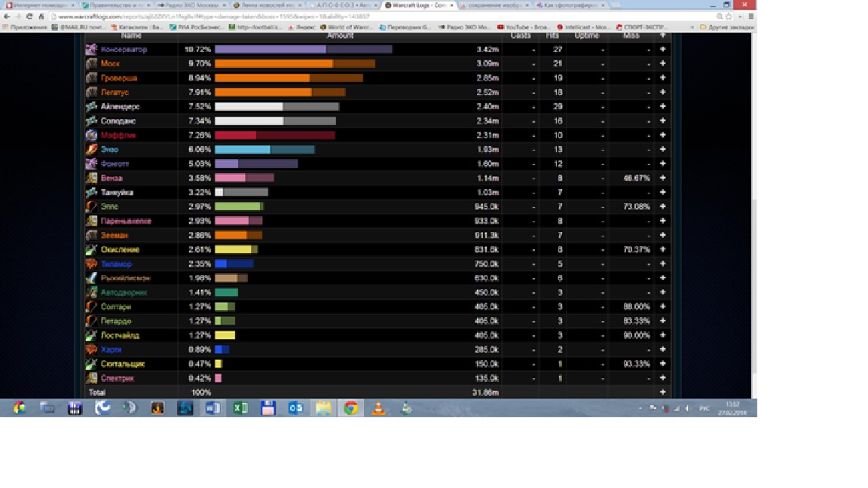Open the Лента новостей browser tab
The height and width of the screenshot is (488, 868).
[x=267, y=5]
